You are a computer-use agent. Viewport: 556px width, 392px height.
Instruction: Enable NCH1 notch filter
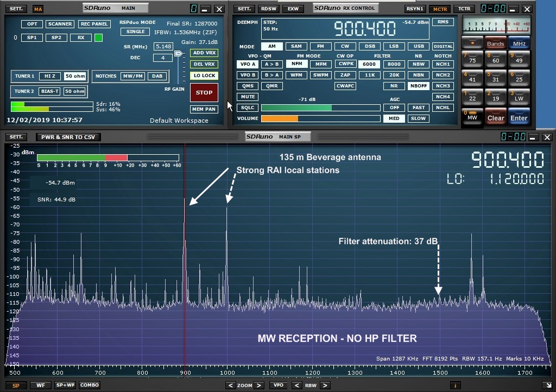tap(443, 64)
